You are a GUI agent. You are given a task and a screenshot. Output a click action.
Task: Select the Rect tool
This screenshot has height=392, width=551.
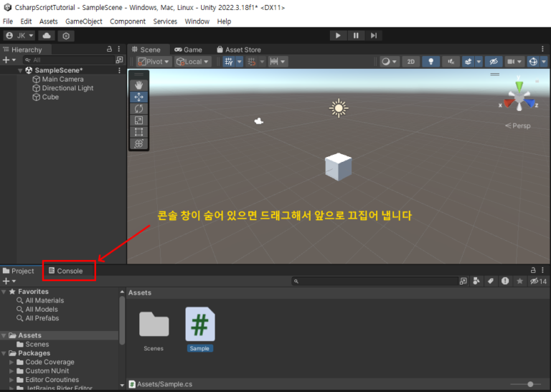139,132
